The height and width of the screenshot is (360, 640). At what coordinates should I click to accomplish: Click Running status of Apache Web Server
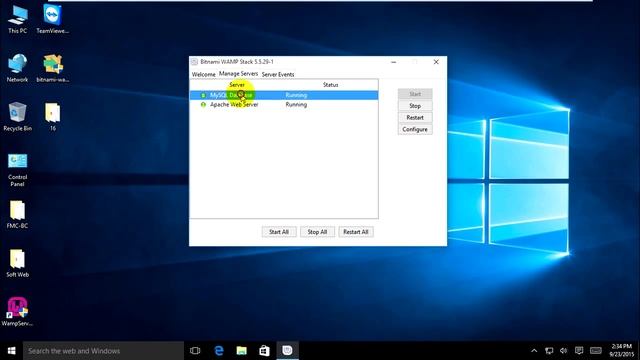tap(296, 104)
